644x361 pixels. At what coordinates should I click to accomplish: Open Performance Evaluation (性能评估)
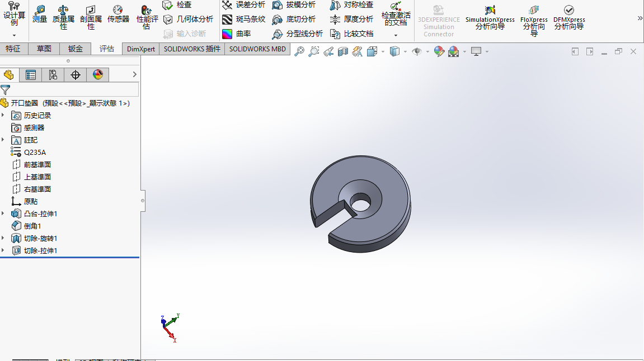click(x=147, y=17)
